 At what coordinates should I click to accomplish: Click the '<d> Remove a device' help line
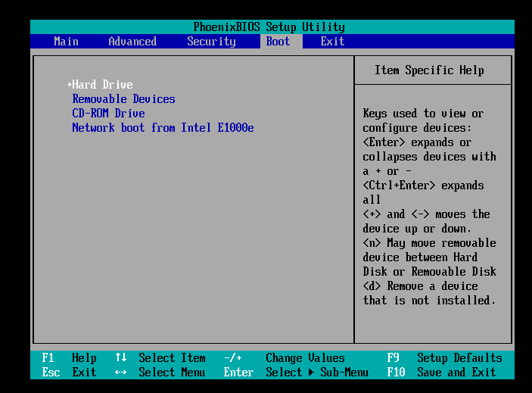[x=420, y=285]
